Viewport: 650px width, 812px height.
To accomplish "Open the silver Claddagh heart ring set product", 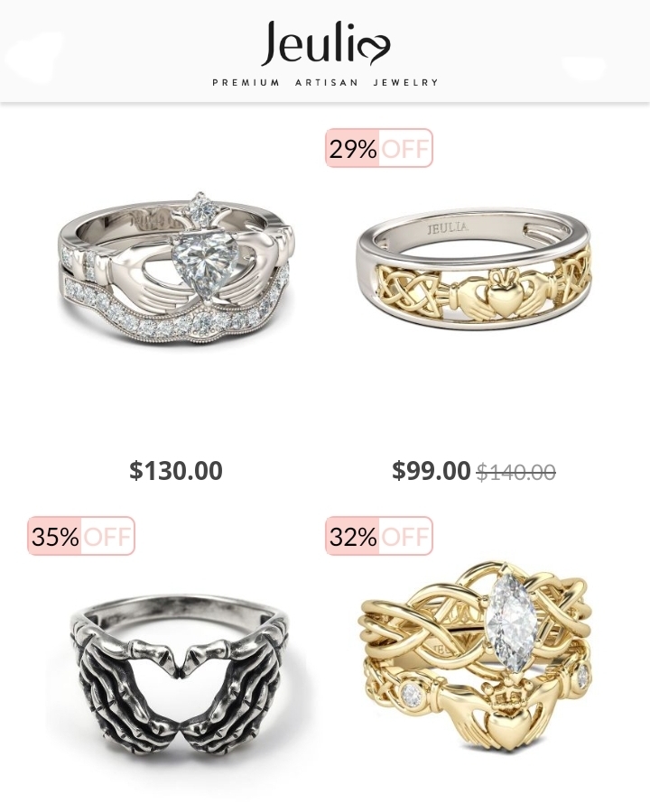I will click(x=176, y=268).
